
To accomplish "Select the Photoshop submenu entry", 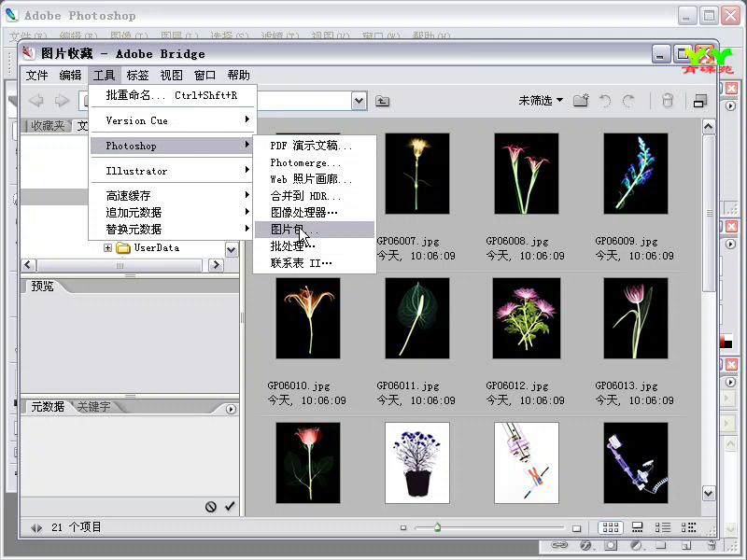I will pyautogui.click(x=172, y=146).
